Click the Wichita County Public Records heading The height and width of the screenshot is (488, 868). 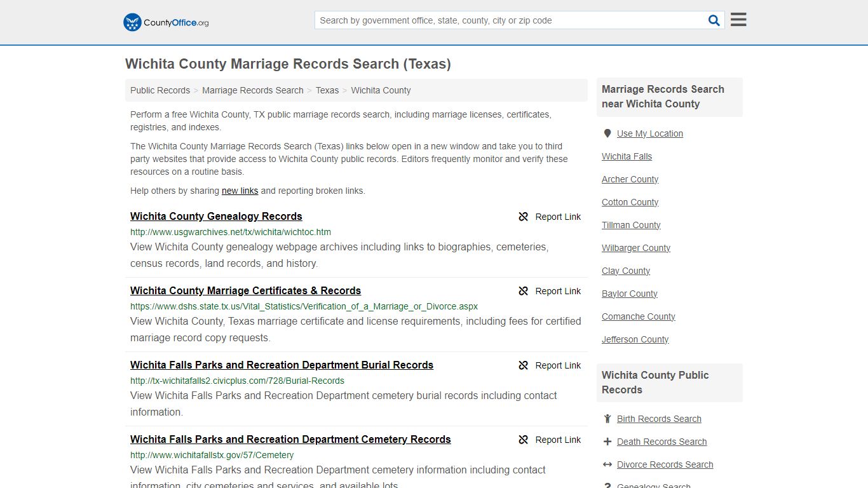(655, 383)
